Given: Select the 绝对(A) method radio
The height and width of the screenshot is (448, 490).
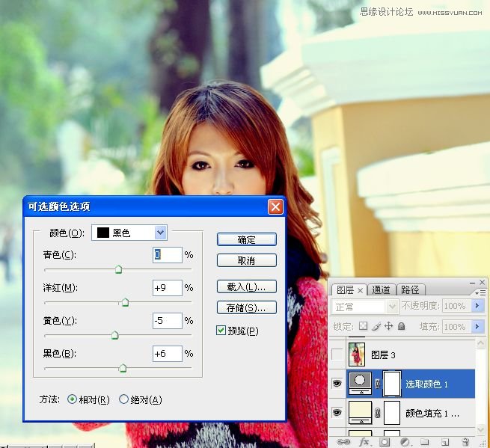Looking at the screenshot, I should click(123, 399).
